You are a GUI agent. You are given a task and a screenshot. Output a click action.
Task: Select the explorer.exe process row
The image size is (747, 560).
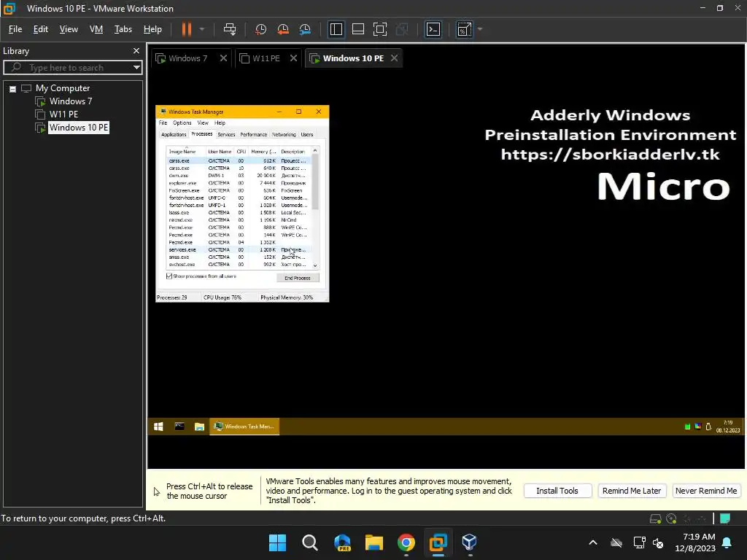click(239, 183)
